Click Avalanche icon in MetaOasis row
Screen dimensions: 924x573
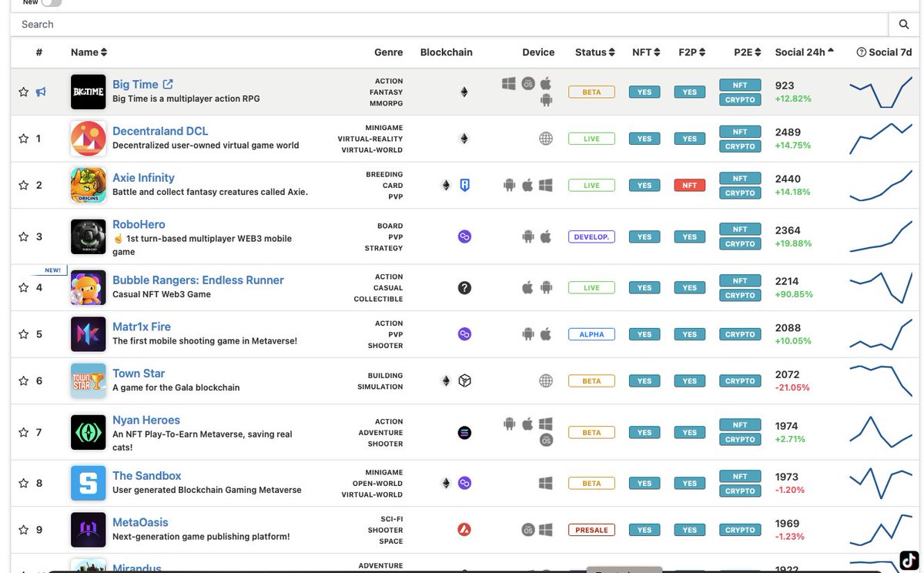tap(464, 530)
